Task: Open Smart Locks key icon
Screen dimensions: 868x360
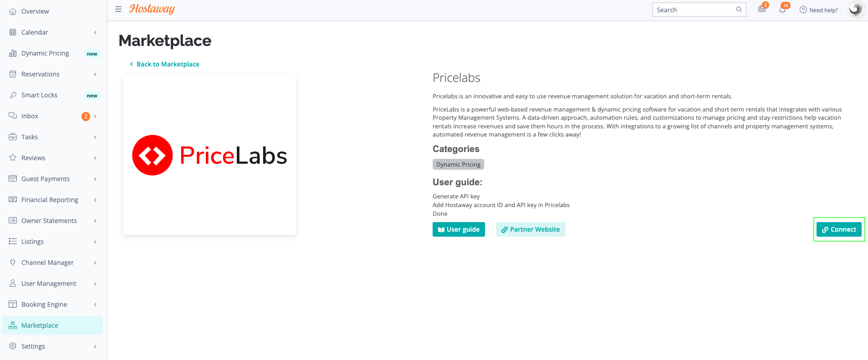Action: tap(13, 95)
